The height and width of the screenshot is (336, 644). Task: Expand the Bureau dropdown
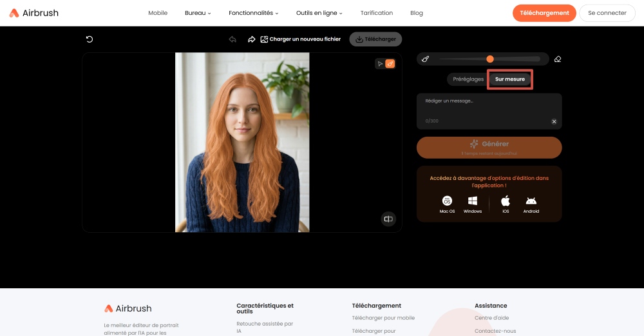(198, 13)
